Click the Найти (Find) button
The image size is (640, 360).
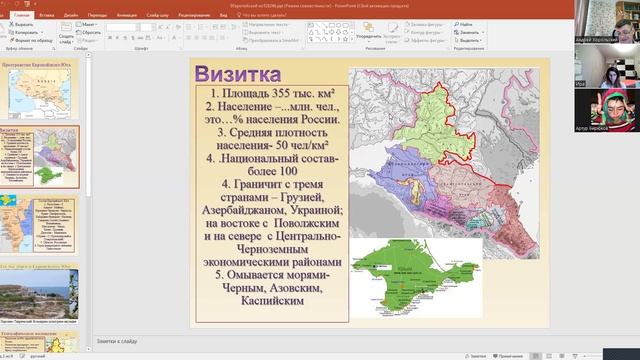coord(464,24)
